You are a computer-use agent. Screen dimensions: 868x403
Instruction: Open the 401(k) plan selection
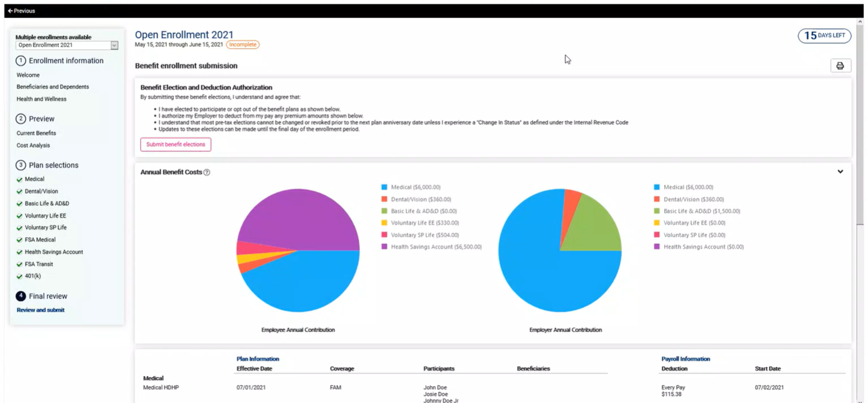33,276
